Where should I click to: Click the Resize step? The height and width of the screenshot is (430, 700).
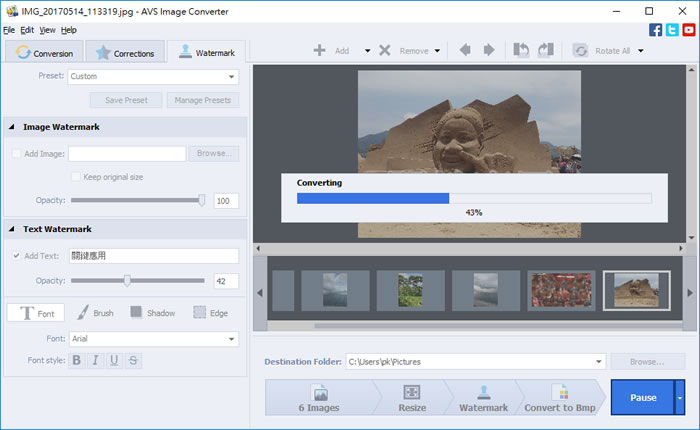(412, 397)
